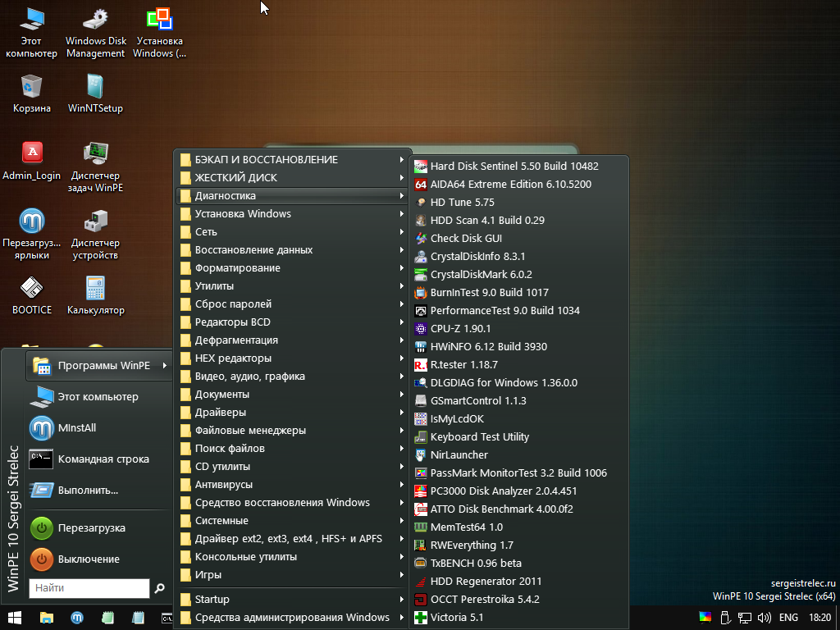Image resolution: width=840 pixels, height=630 pixels.
Task: Open Startup folder entry
Action: 293,600
